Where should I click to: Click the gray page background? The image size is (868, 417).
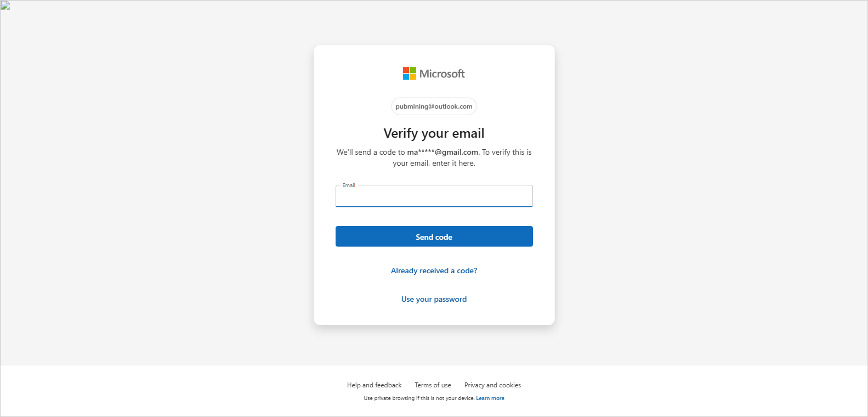[x=164, y=192]
